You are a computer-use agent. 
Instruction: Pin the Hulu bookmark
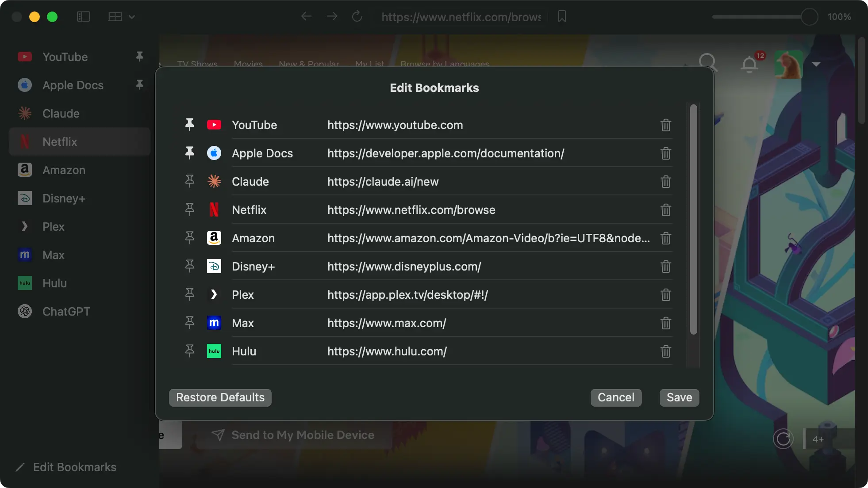pos(189,351)
